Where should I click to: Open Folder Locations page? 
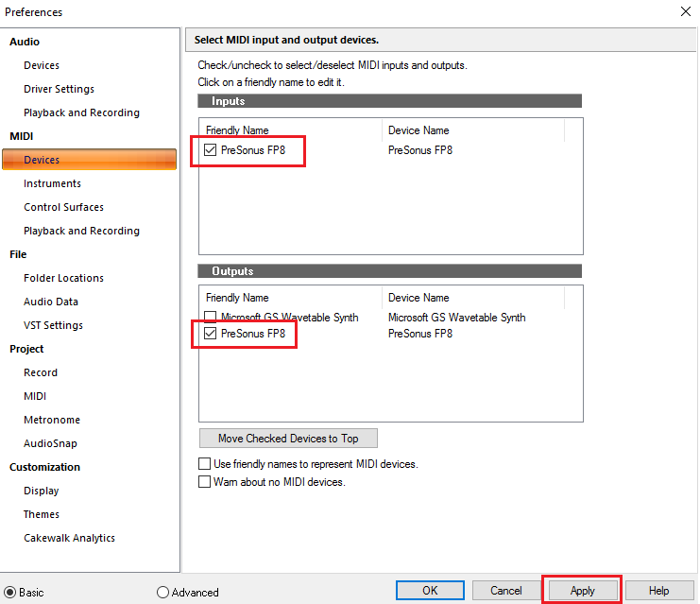click(x=64, y=278)
